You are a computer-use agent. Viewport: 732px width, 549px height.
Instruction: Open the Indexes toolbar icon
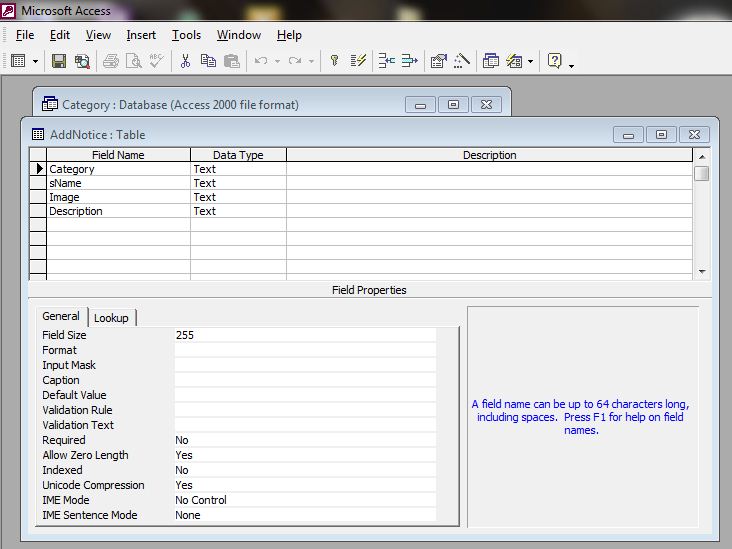358,61
